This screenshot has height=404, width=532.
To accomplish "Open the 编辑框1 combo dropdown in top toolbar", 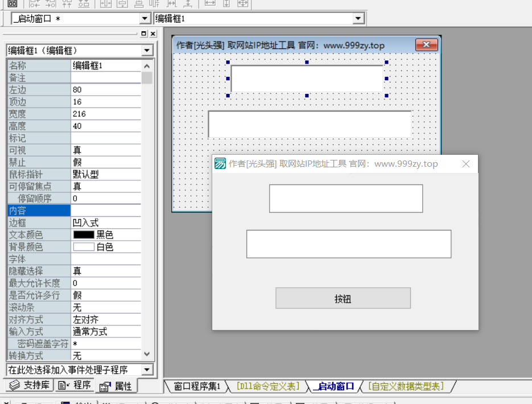I will click(x=358, y=18).
